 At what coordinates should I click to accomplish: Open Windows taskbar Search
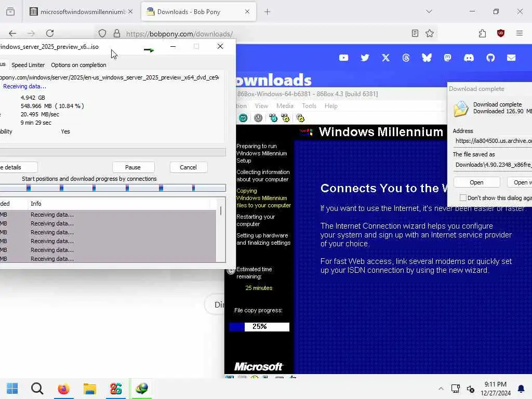click(37, 389)
